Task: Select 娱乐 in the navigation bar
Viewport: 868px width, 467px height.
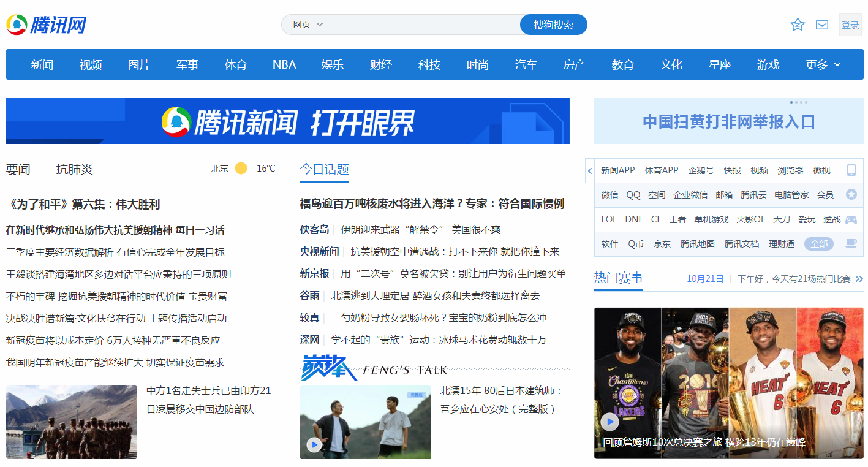Action: point(333,64)
